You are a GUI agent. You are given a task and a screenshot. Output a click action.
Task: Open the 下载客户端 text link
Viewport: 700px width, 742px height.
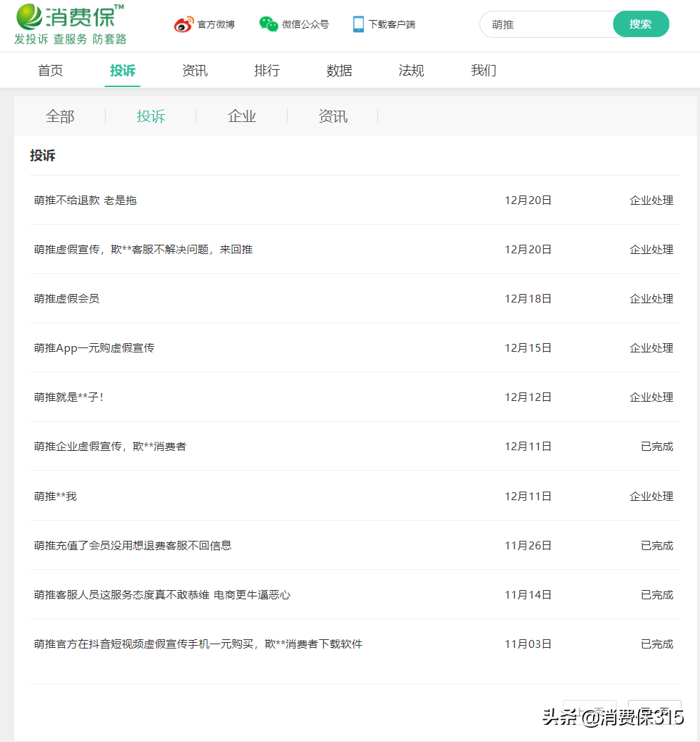coord(392,24)
